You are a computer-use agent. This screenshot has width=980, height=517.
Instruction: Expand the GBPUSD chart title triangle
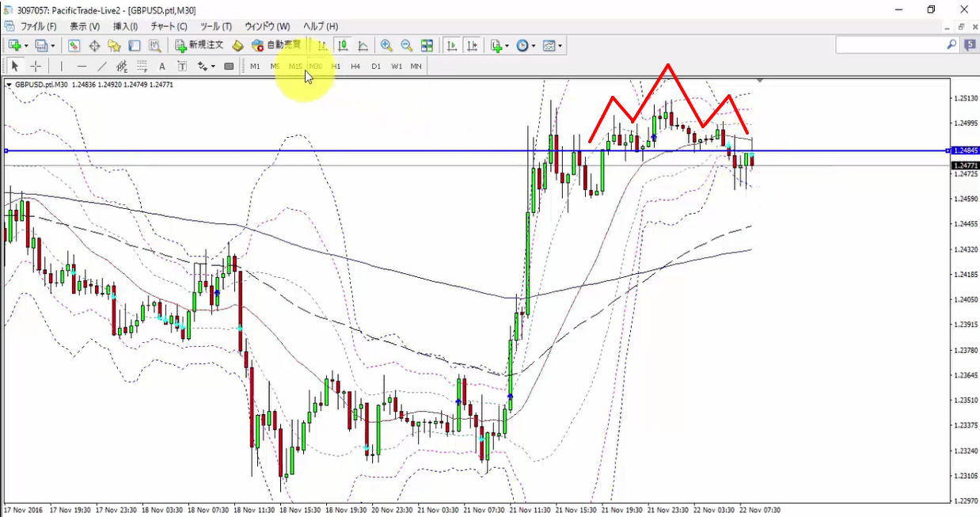click(x=9, y=84)
